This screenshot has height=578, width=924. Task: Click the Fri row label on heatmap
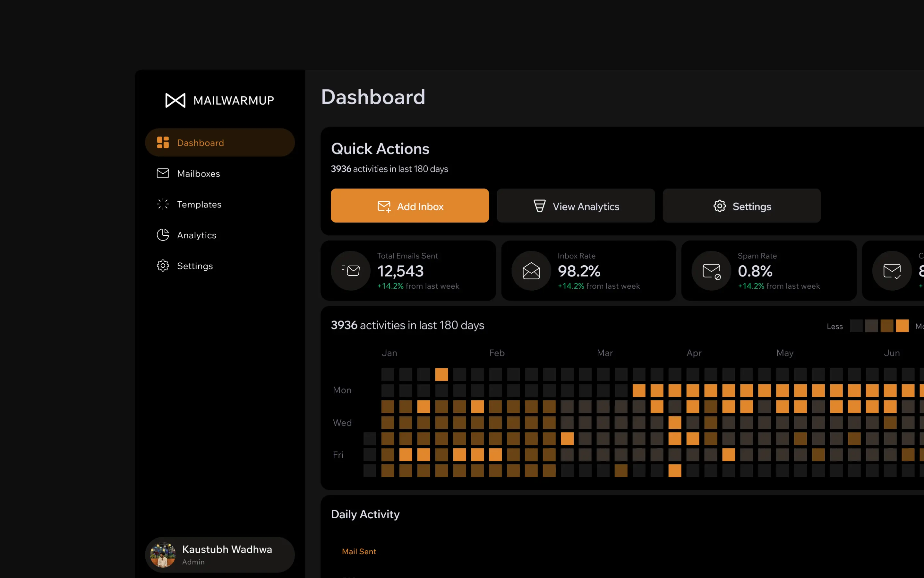pos(338,454)
